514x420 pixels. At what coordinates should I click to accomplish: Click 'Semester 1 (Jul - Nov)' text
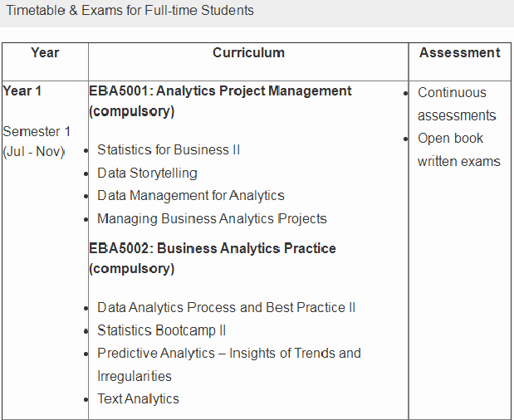[x=37, y=141]
